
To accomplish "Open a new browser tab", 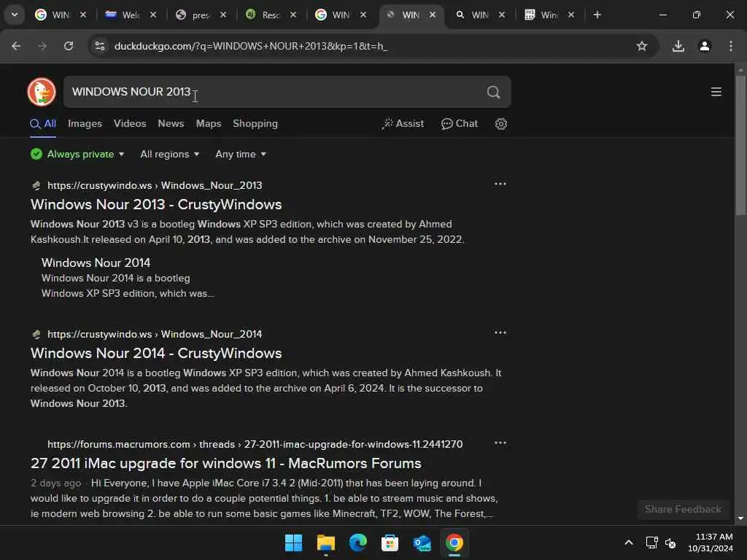I will click(597, 15).
